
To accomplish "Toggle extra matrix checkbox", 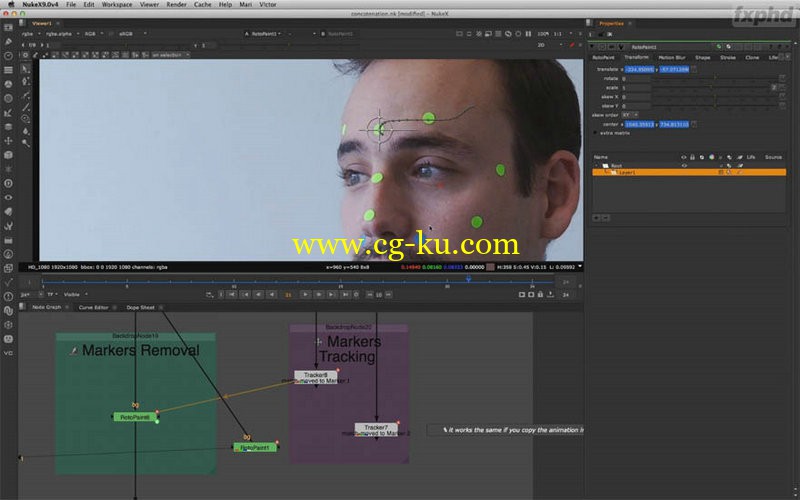I will coord(595,133).
